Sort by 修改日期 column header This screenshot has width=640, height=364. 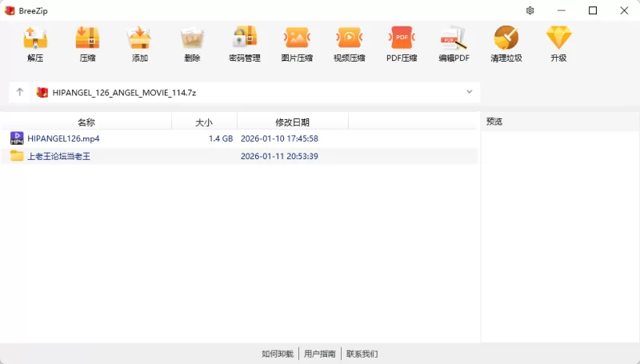(x=292, y=122)
